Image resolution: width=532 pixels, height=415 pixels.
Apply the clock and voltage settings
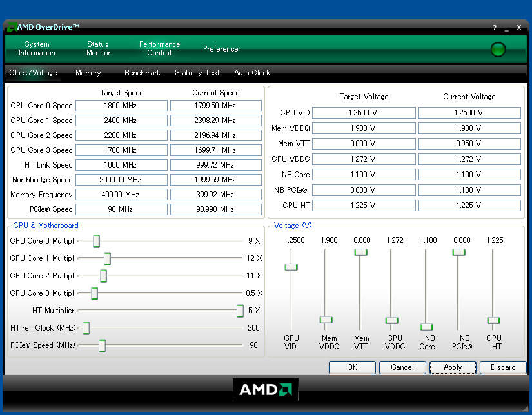tap(453, 367)
